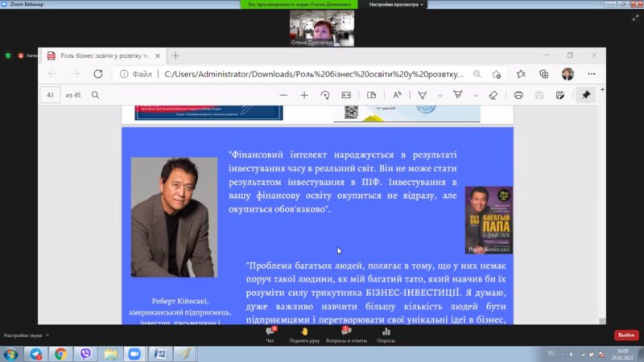Zoom out the PDF with minus icon
Image resolution: width=644 pixels, height=362 pixels.
[x=283, y=95]
